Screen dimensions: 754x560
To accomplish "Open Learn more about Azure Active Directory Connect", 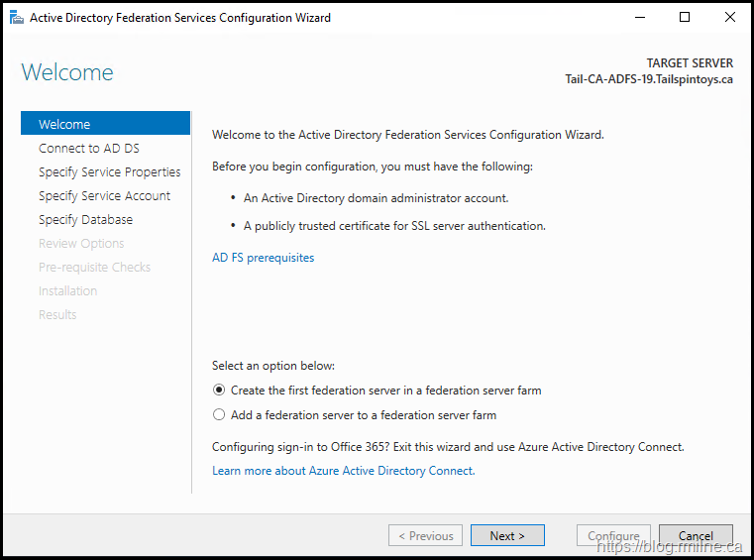I will pos(343,471).
